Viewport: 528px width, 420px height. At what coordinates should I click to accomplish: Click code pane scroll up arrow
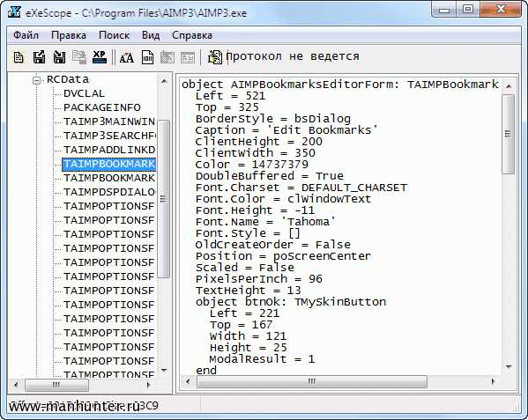coord(509,86)
